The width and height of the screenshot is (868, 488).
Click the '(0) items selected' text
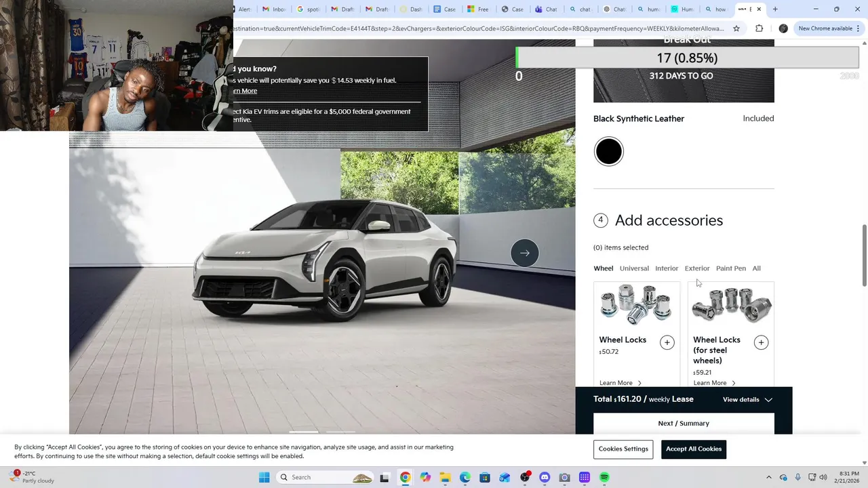coord(620,247)
